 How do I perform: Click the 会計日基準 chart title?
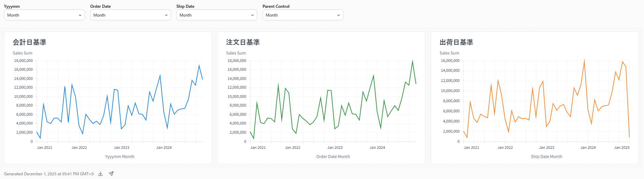pyautogui.click(x=30, y=42)
